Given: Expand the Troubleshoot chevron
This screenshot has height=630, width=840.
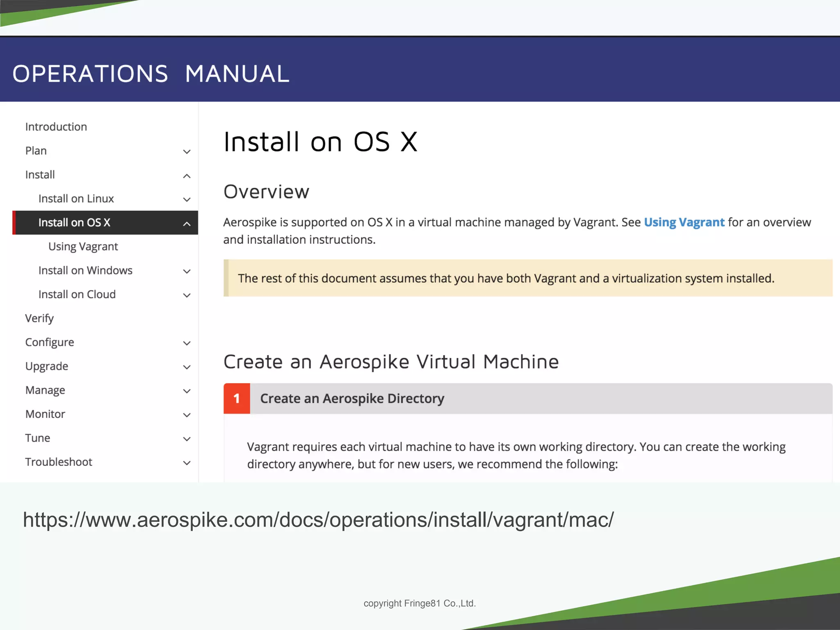Looking at the screenshot, I should tap(187, 463).
